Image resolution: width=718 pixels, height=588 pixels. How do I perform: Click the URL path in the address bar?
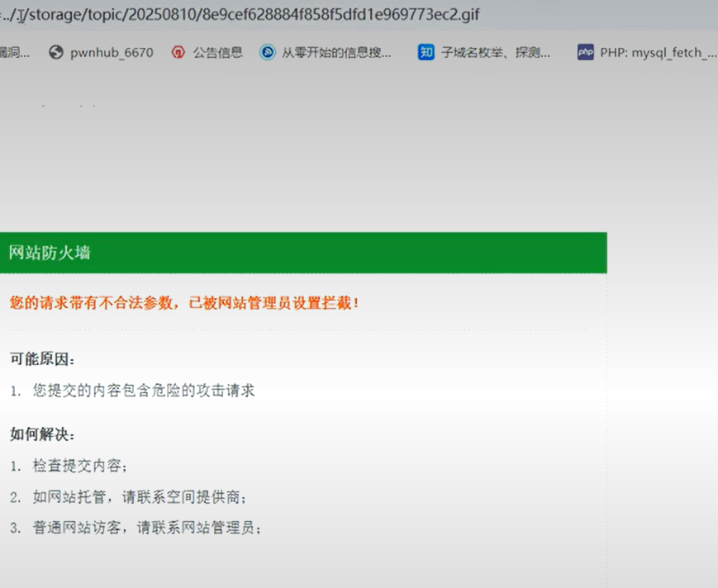[240, 15]
